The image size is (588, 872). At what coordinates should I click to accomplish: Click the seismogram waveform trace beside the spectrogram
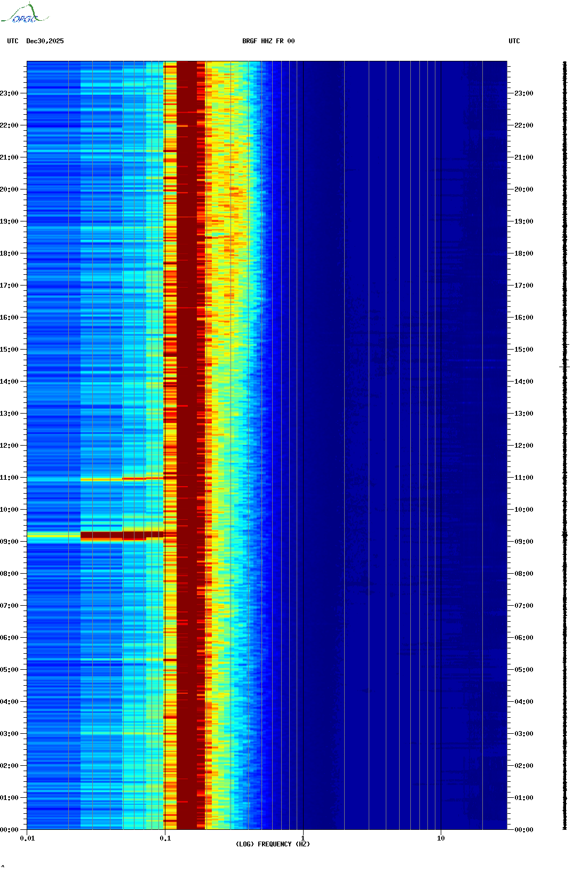coord(565,446)
